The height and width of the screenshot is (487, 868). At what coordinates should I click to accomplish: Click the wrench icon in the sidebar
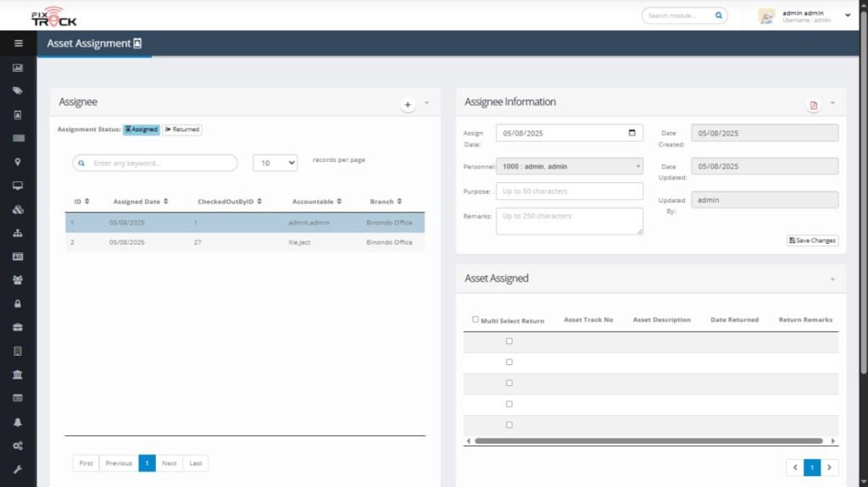(18, 469)
